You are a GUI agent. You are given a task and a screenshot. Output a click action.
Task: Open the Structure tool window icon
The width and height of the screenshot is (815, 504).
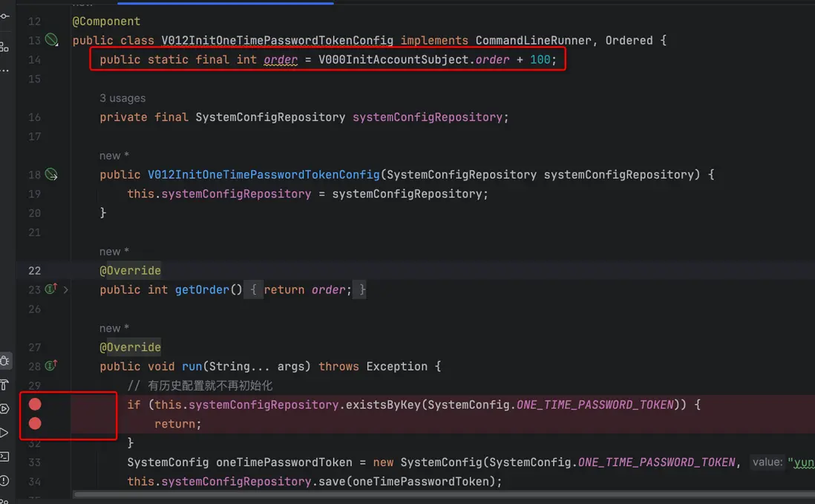[x=4, y=47]
